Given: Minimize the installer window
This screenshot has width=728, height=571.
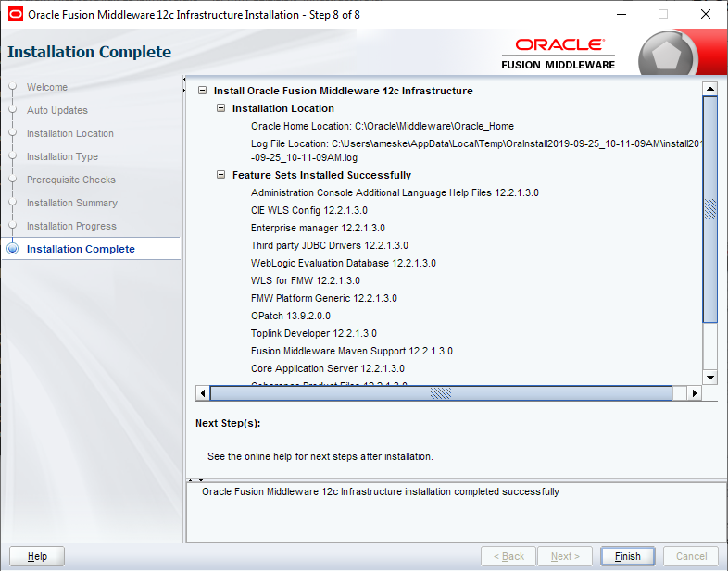Looking at the screenshot, I should 621,15.
